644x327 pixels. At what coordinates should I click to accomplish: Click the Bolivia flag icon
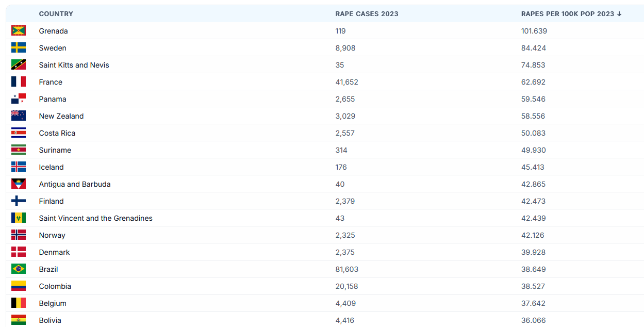click(19, 320)
